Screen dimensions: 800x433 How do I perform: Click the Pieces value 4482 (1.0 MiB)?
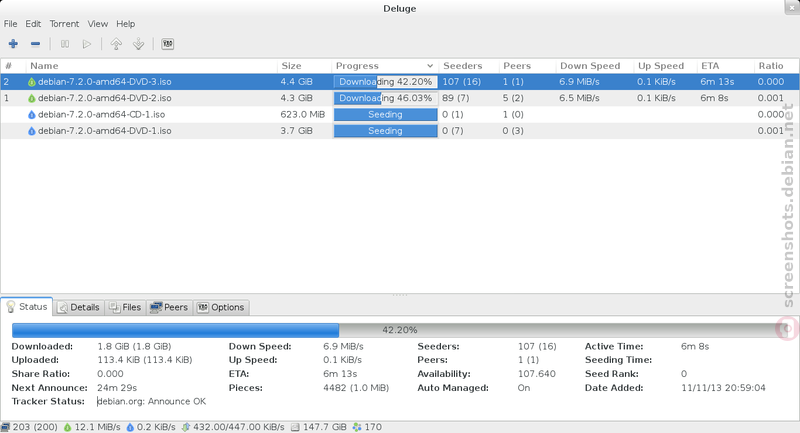point(356,388)
